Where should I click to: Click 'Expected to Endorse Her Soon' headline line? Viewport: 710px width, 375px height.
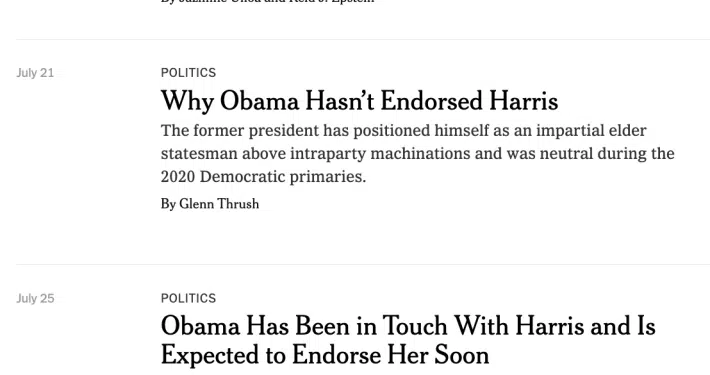pos(325,355)
